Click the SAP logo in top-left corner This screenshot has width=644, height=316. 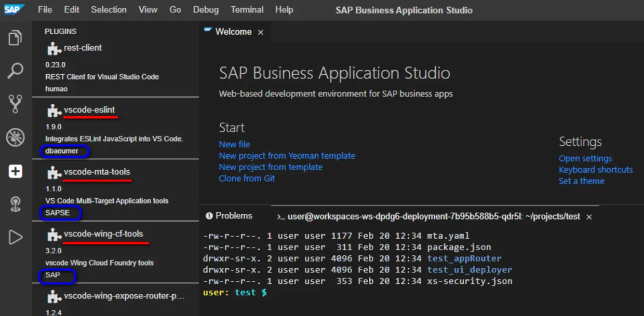15,9
